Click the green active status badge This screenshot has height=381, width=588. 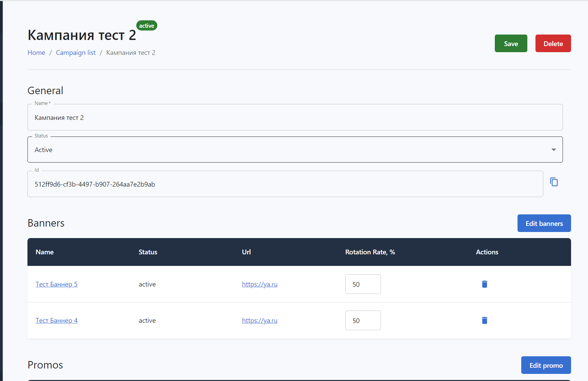coord(146,26)
